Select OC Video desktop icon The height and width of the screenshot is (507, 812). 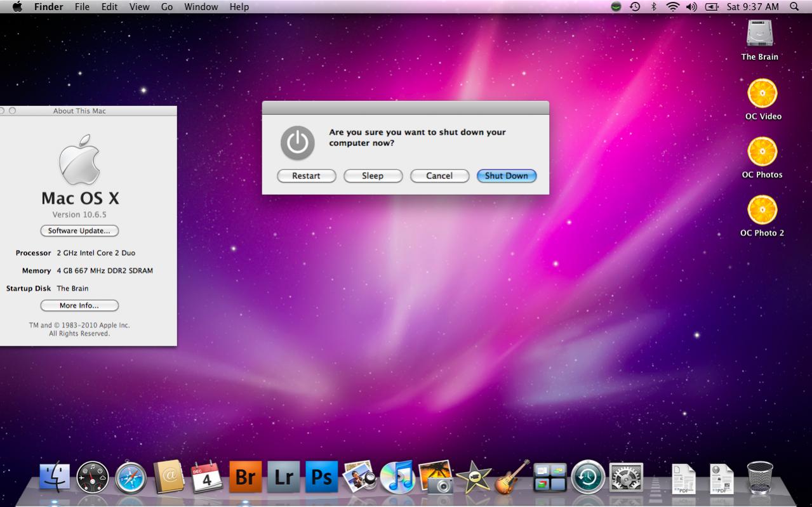[x=762, y=94]
